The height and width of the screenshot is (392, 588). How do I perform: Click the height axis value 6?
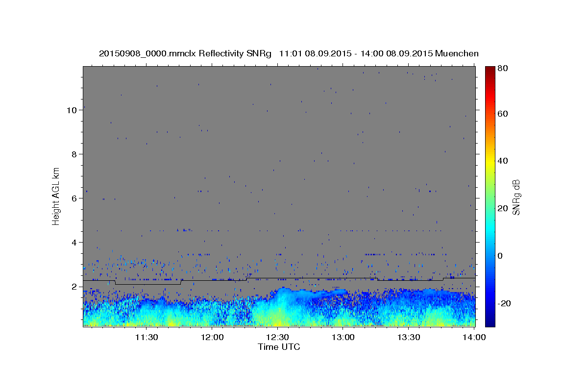click(74, 198)
